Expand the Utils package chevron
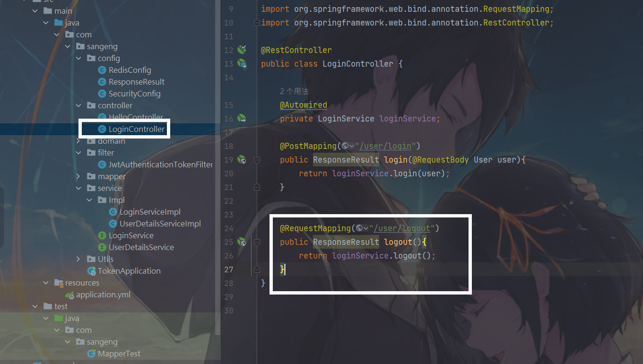643x364 pixels. pos(78,259)
